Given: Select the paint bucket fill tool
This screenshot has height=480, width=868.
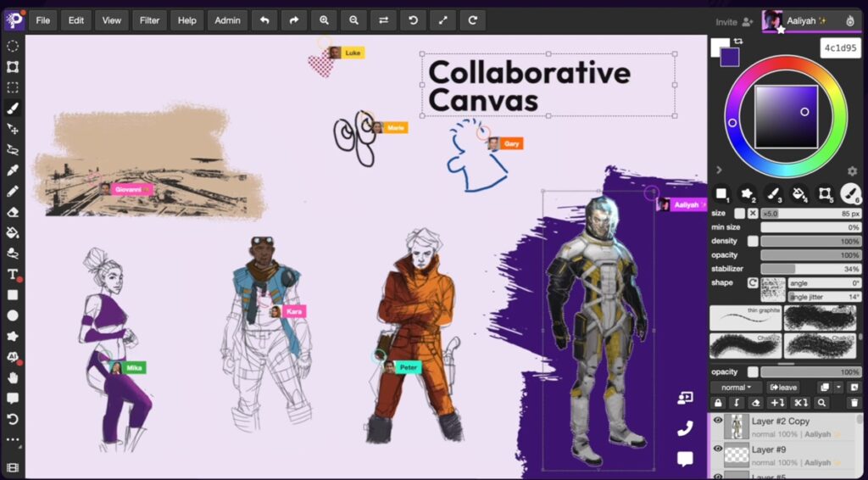Looking at the screenshot, I should tap(12, 232).
